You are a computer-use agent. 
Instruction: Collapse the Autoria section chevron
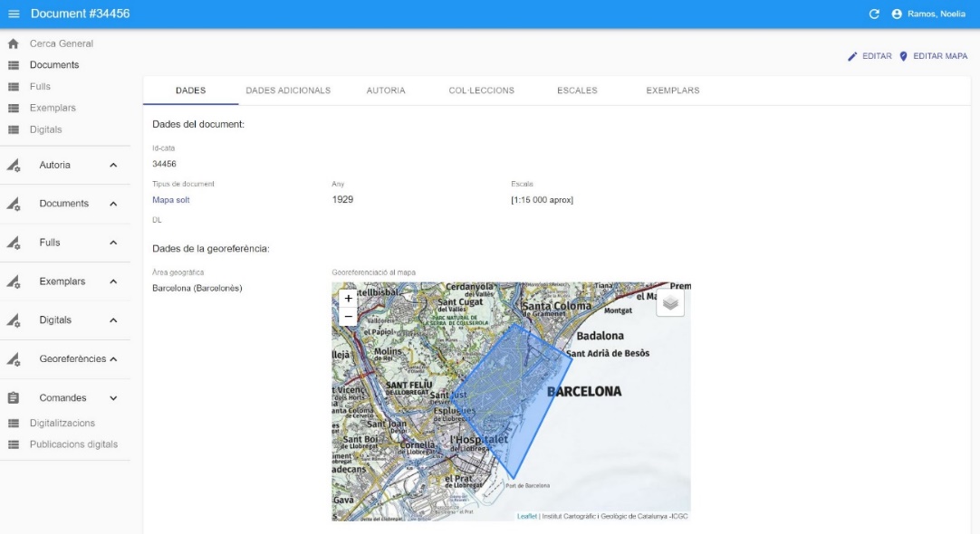[113, 166]
